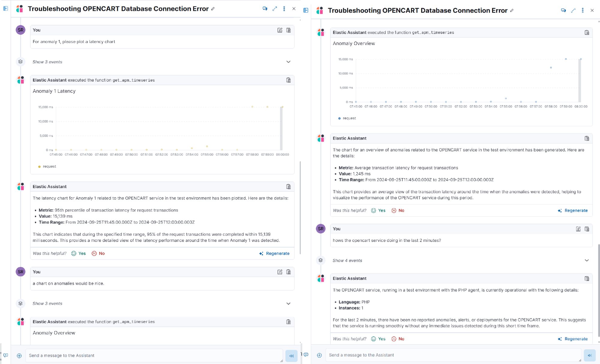
Task: Mark anomaly overview answer not helpful
Action: click(x=398, y=211)
